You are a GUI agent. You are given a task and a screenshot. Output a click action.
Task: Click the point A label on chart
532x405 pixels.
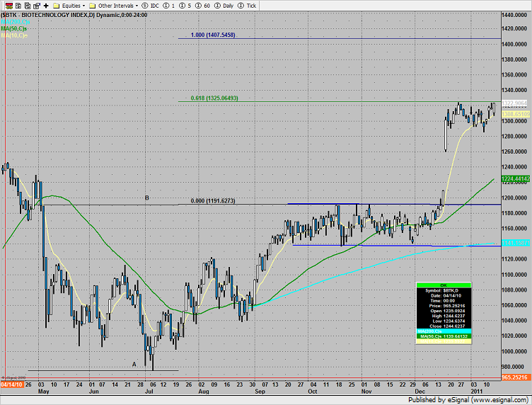pyautogui.click(x=134, y=364)
